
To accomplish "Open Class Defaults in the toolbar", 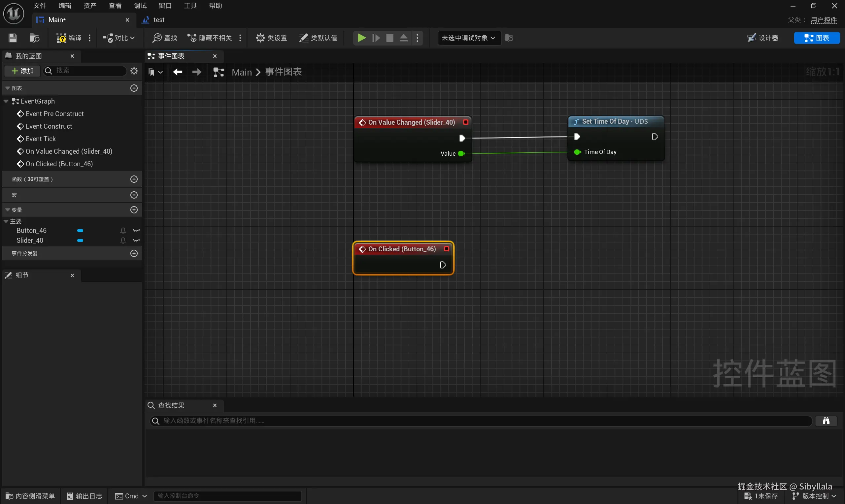I will pos(318,38).
